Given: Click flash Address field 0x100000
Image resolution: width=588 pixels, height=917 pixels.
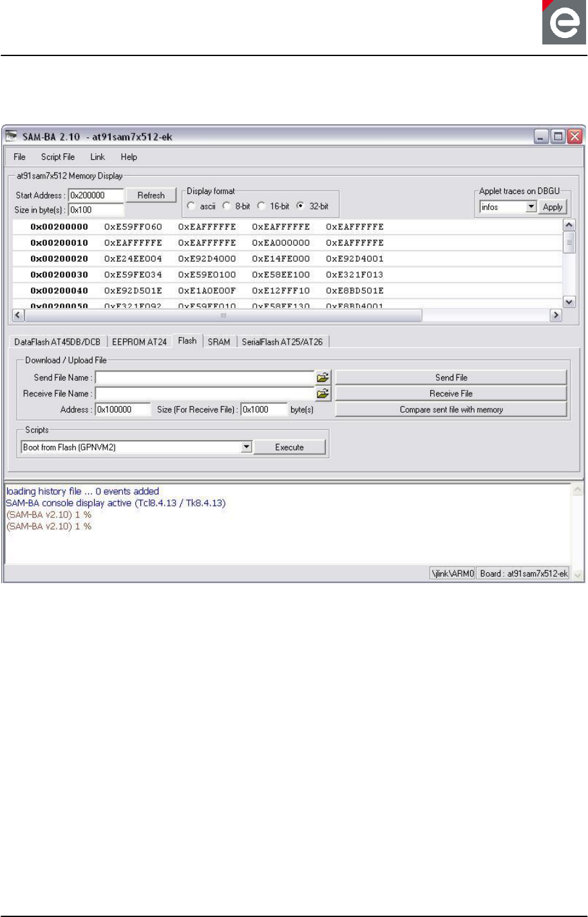Looking at the screenshot, I should pos(122,409).
